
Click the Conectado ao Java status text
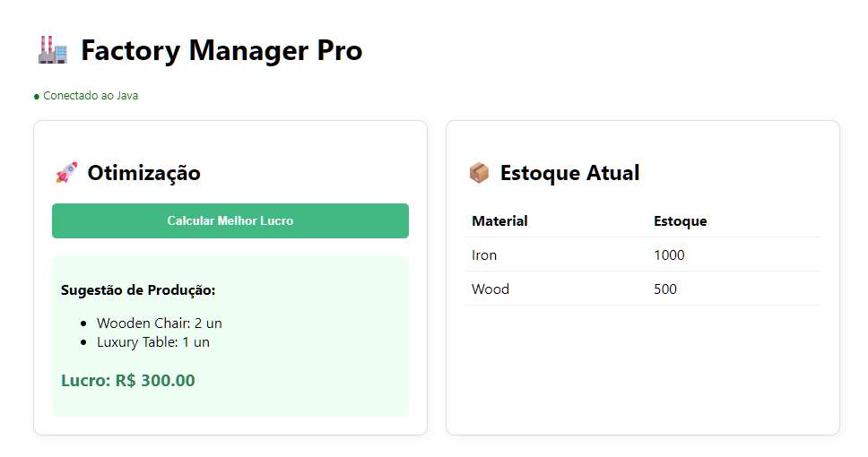click(91, 96)
